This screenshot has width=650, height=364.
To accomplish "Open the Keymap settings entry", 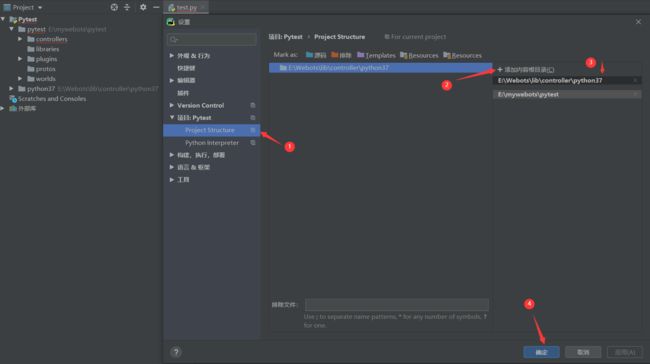I will click(186, 68).
